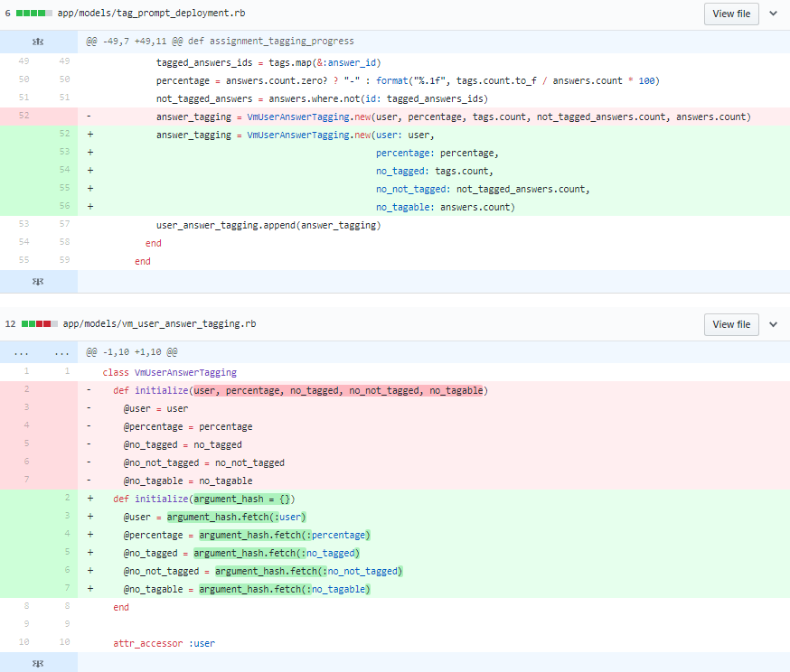Click added '@user = argument_hash.fetch(:user)' line
Screen dimensions: 790x672
434,517
